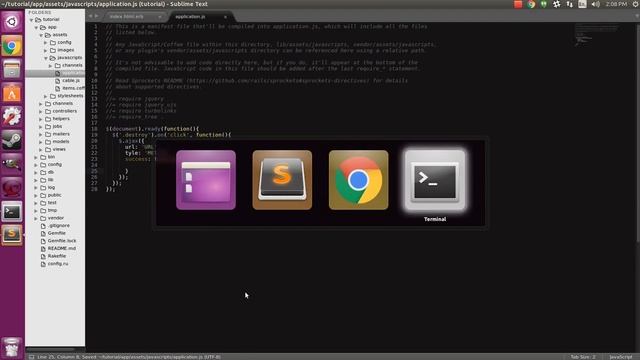
Task: Go back with tab left arrow
Action: click(91, 16)
